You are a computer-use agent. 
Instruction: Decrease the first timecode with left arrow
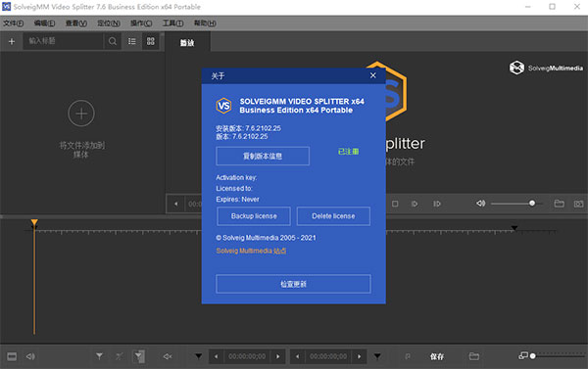pyautogui.click(x=216, y=356)
